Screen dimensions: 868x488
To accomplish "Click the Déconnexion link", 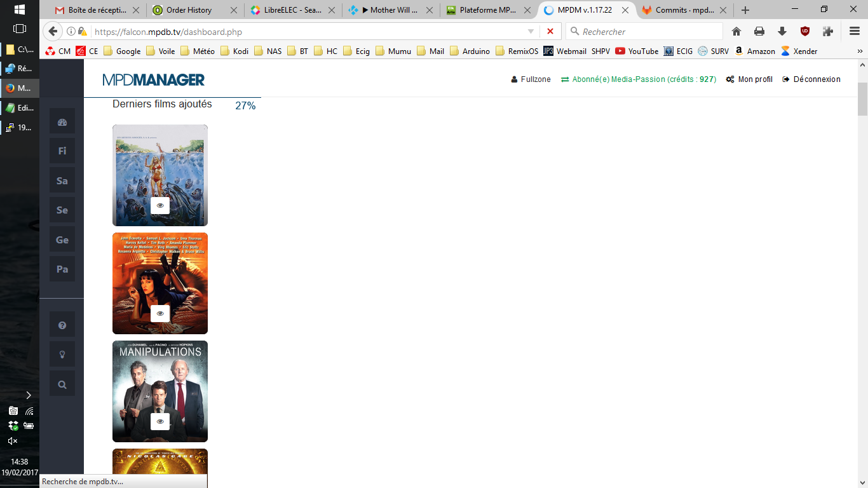I will click(x=811, y=79).
